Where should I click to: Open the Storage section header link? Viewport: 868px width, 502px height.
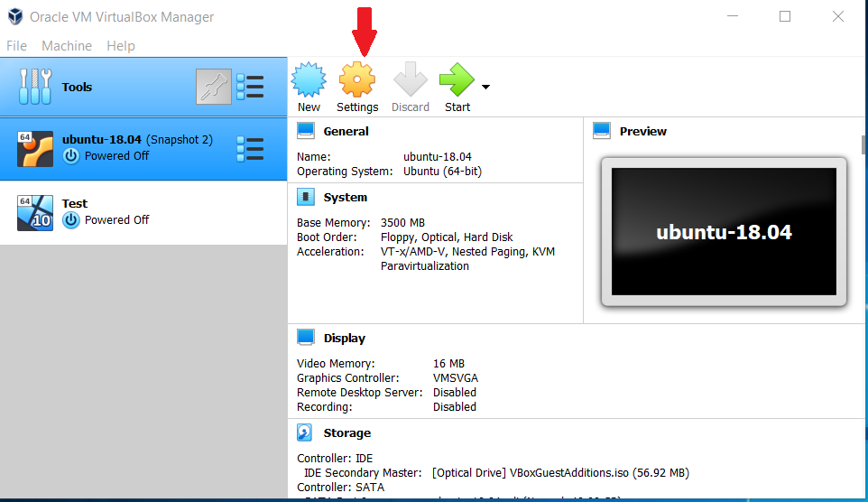pyautogui.click(x=347, y=432)
